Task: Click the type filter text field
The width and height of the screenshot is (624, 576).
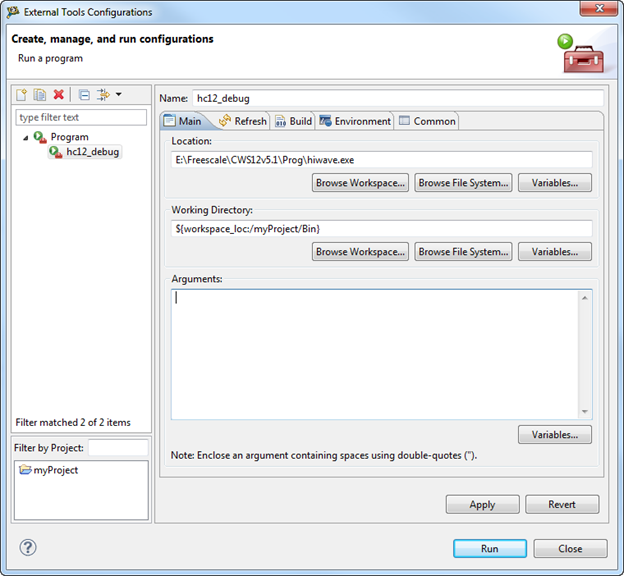Action: pyautogui.click(x=81, y=117)
